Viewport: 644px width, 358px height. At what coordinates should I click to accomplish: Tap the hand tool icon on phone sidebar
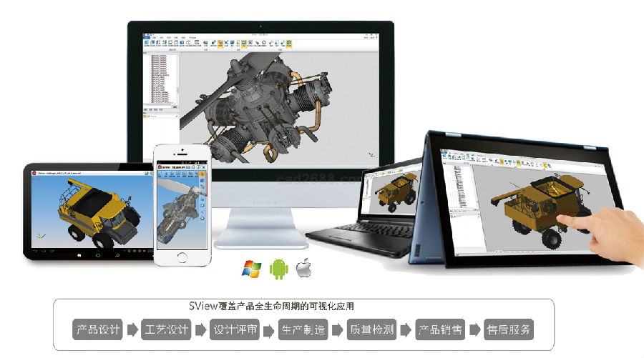tap(203, 175)
